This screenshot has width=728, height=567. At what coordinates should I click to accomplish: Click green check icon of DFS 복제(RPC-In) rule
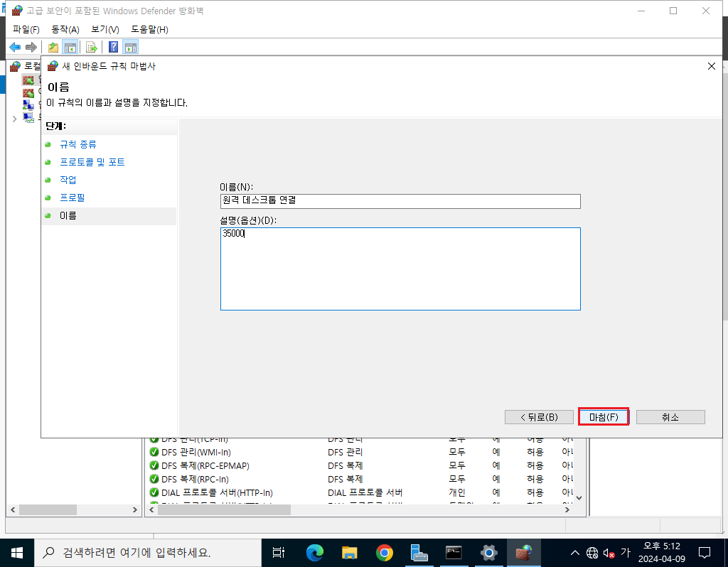pos(154,479)
